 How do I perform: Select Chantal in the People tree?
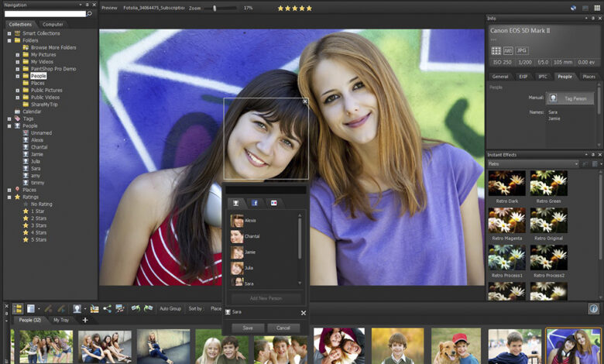39,146
